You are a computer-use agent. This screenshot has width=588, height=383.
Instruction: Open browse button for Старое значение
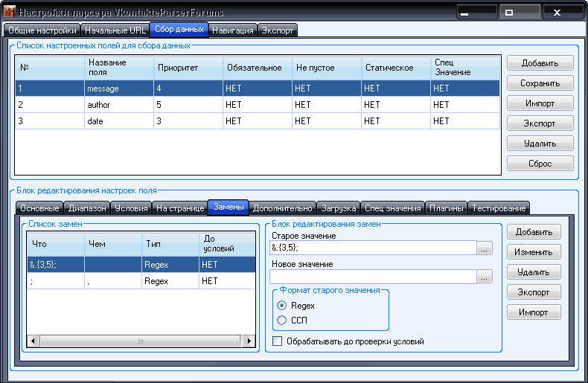(485, 248)
